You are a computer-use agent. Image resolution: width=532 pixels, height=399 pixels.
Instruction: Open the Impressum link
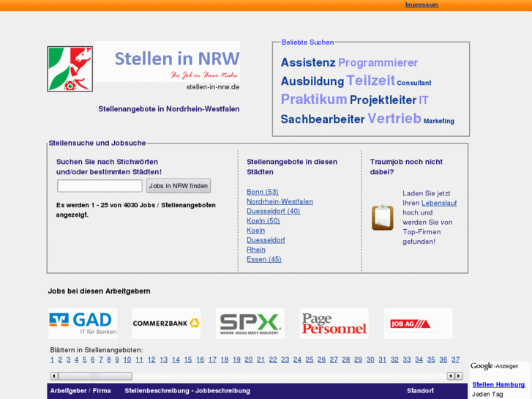click(x=422, y=4)
